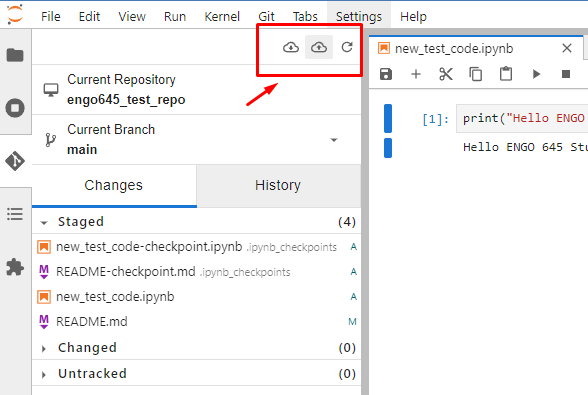This screenshot has width=588, height=395.
Task: Click the blue collapser bar of the code cell
Action: tap(388, 119)
